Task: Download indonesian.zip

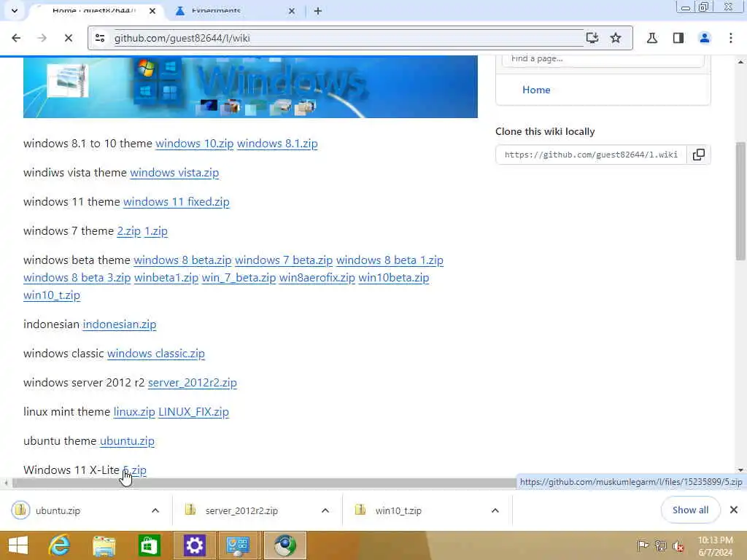Action: point(120,324)
